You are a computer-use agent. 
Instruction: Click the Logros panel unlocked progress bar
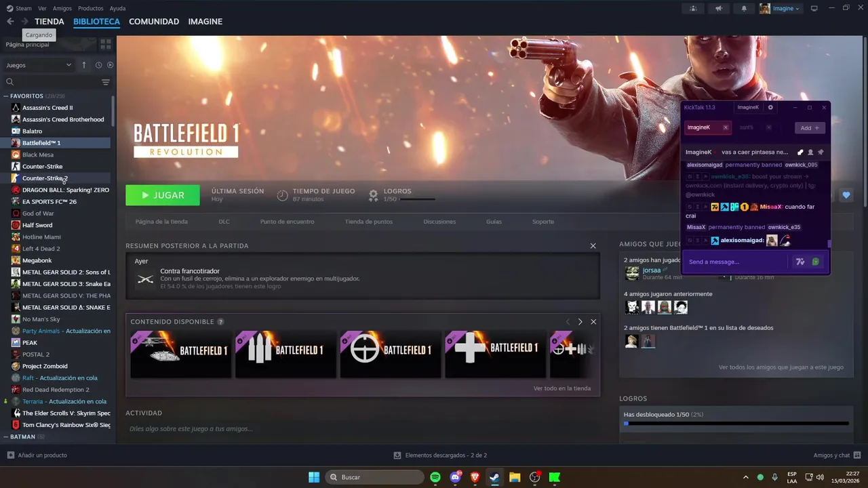click(x=736, y=424)
